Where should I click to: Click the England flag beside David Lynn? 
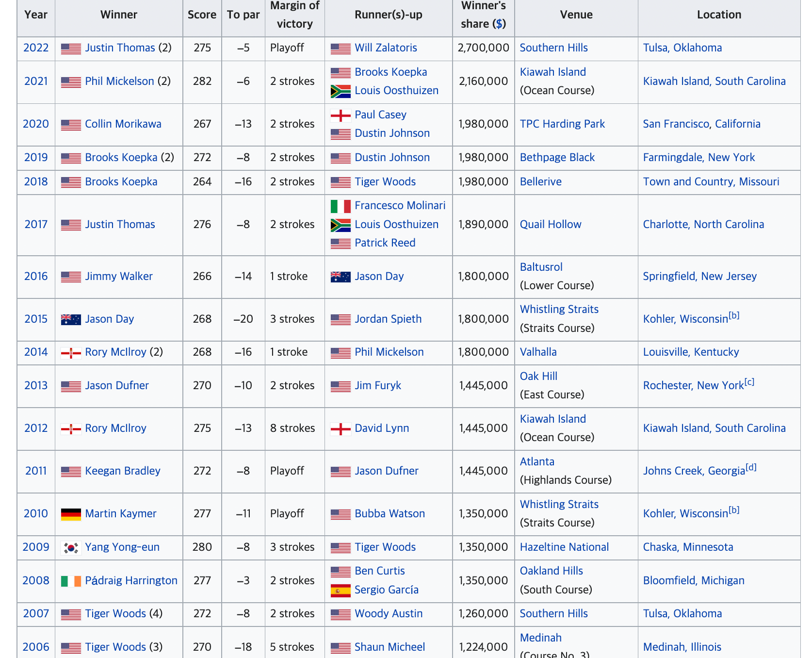[341, 429]
